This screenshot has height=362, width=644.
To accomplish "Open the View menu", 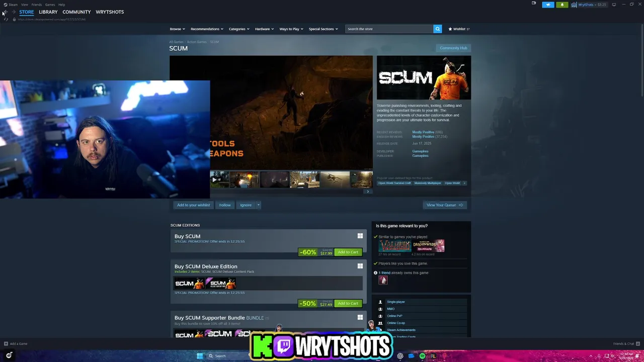I will [24, 5].
